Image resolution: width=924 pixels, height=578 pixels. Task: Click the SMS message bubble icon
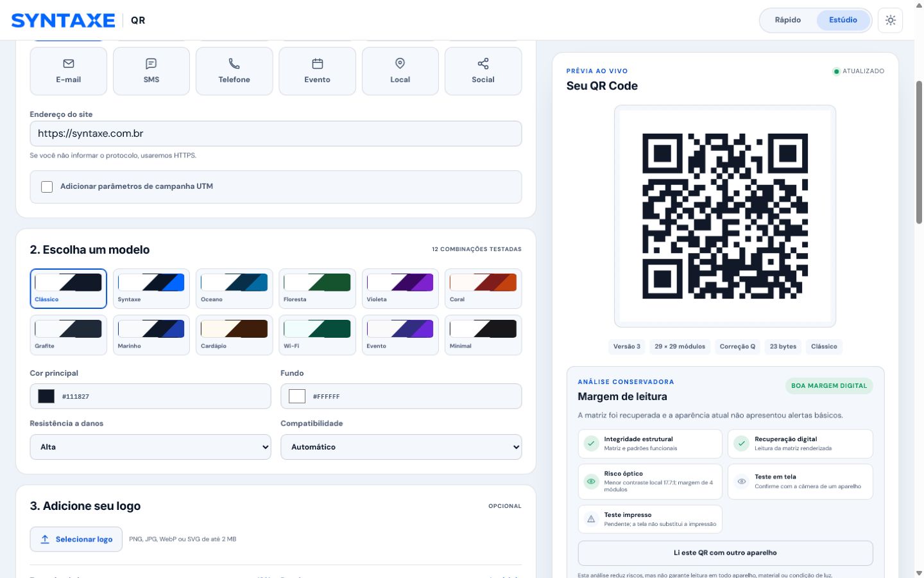[151, 64]
